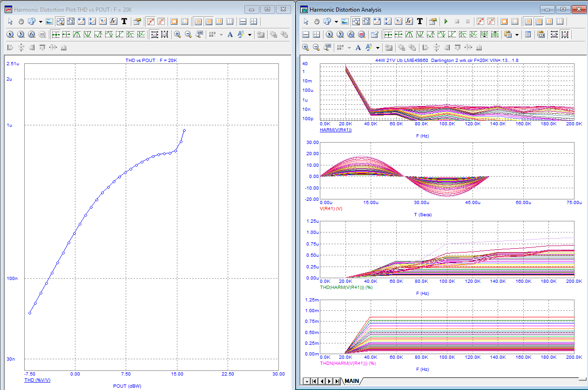The height and width of the screenshot is (390, 588).
Task: Click next-tab arrow beside MAIN tab
Action: click(x=330, y=381)
